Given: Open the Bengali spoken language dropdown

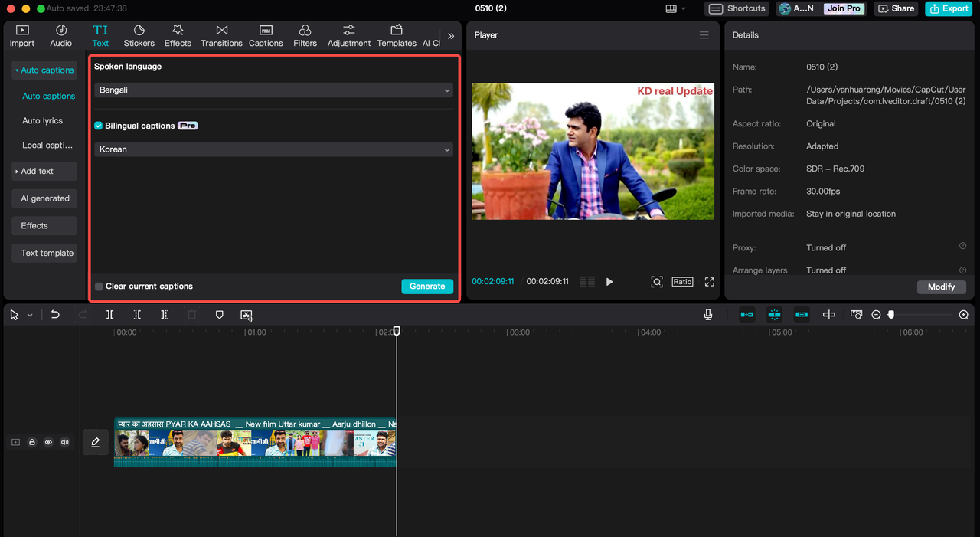Looking at the screenshot, I should point(273,90).
